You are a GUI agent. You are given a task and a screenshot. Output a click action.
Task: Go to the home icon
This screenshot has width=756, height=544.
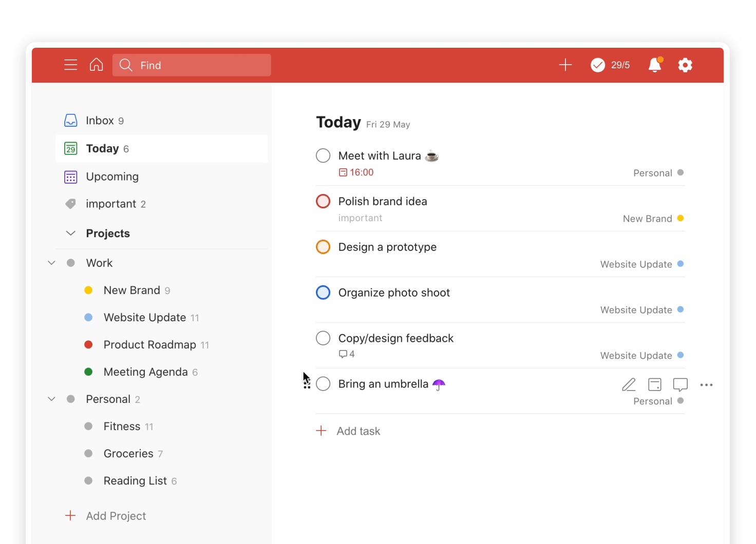[96, 65]
